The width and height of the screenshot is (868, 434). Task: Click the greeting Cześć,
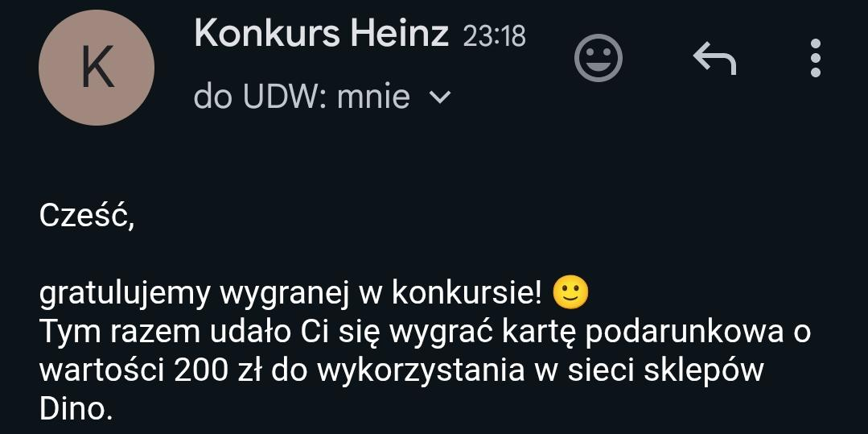87,217
